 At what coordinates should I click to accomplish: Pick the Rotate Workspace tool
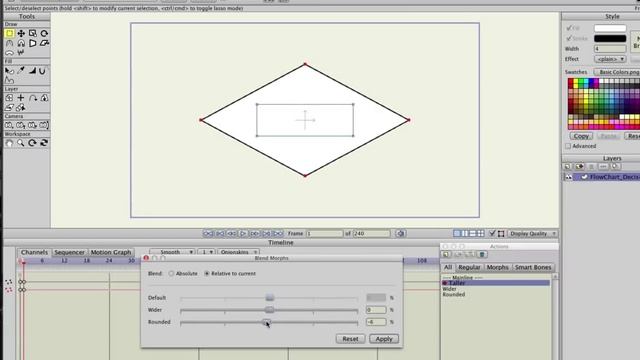tap(33, 143)
